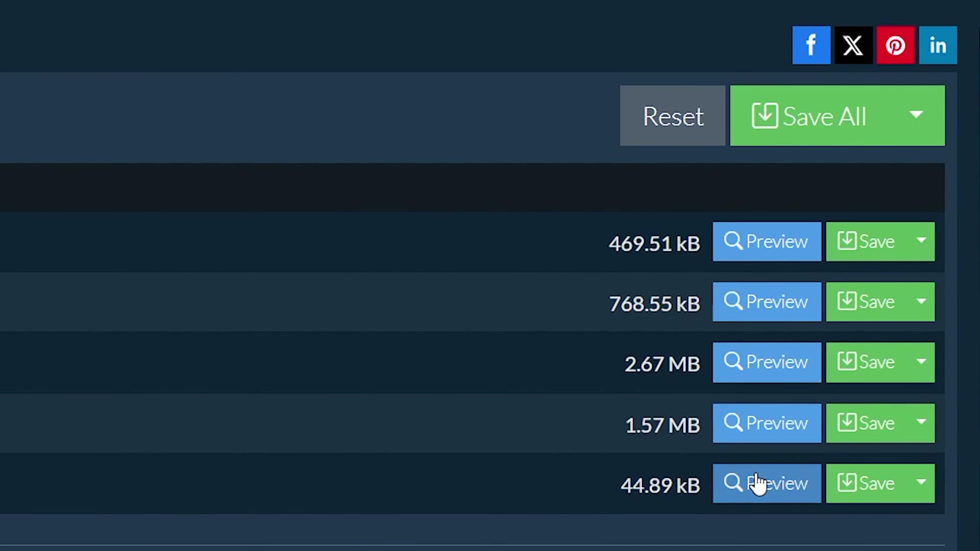Preview the 1.57 MB file
980x551 pixels.
(x=767, y=423)
